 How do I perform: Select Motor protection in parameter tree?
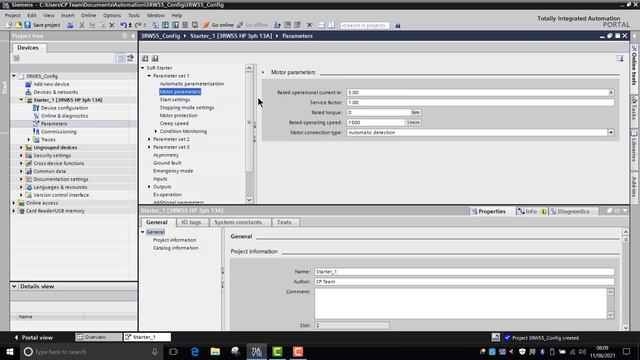[x=179, y=116]
